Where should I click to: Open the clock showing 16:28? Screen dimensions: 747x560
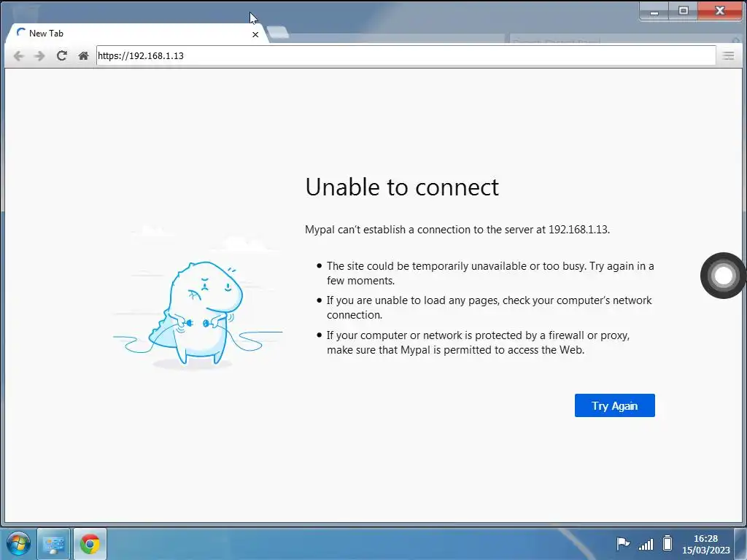point(705,544)
